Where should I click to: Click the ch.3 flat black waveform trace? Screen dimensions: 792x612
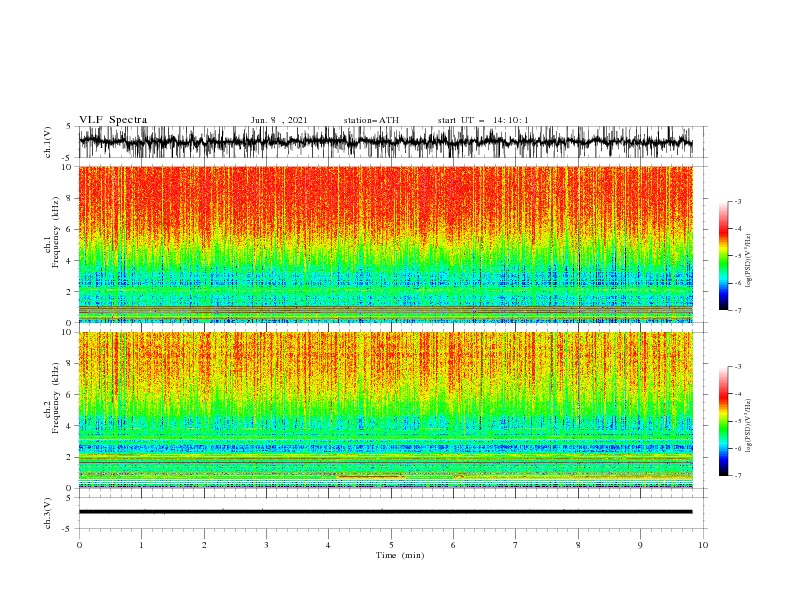tap(385, 512)
